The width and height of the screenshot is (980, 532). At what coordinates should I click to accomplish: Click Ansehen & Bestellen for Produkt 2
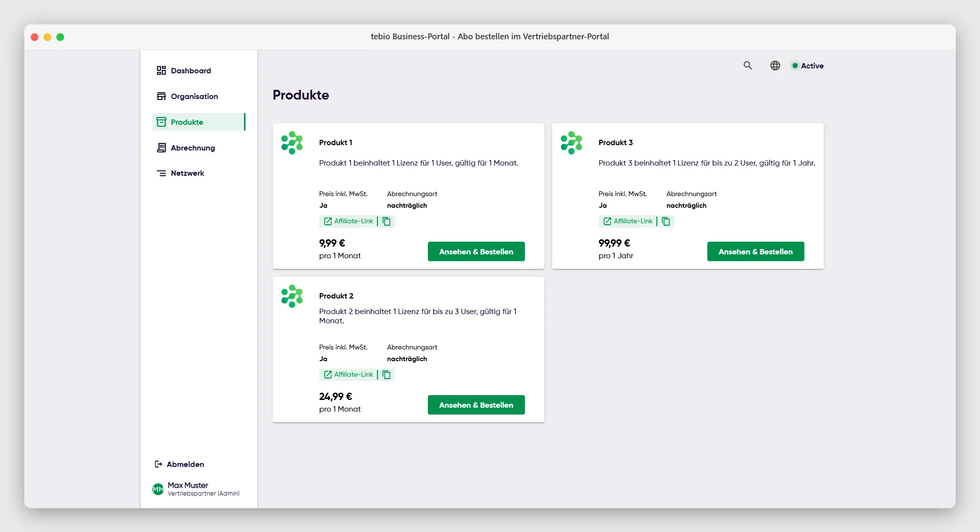pyautogui.click(x=476, y=405)
